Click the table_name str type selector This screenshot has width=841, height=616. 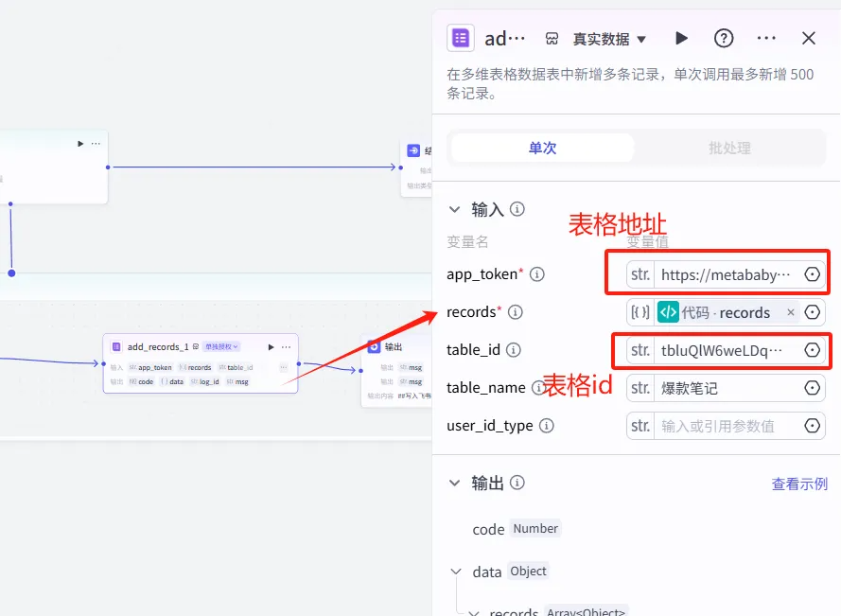[640, 388]
